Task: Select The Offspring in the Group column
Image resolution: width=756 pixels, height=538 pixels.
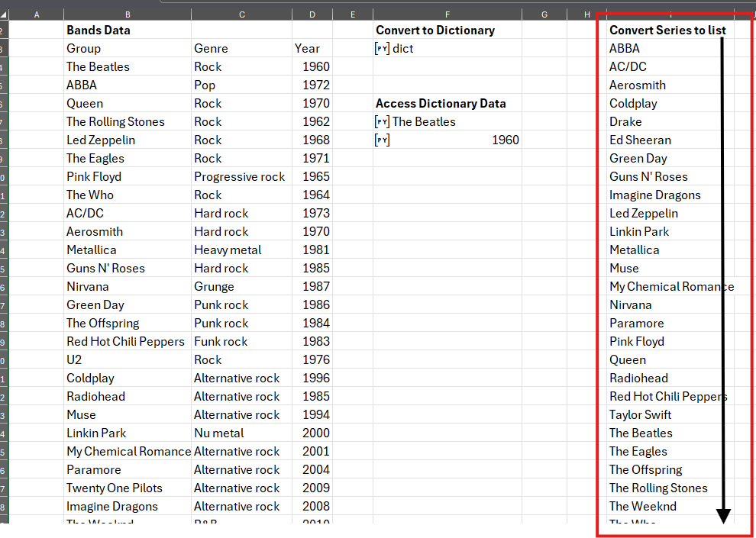Action: coord(128,323)
